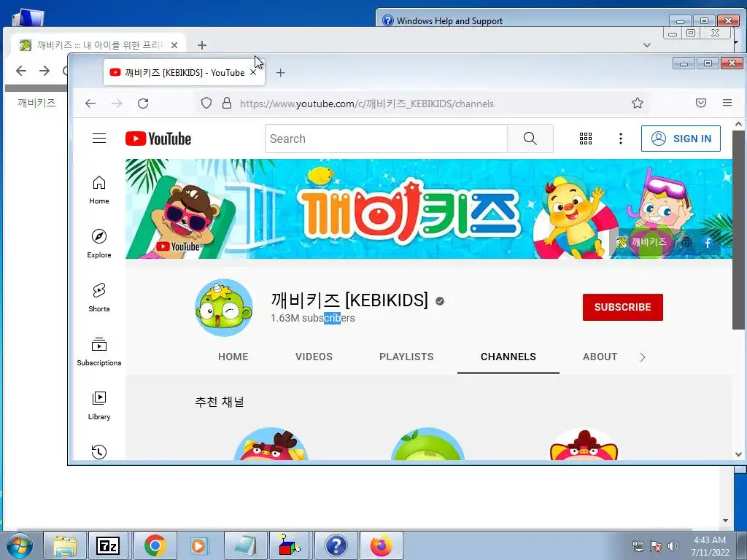Open taskbar clock showing 4:43 AM
This screenshot has height=560, width=747.
[710, 546]
